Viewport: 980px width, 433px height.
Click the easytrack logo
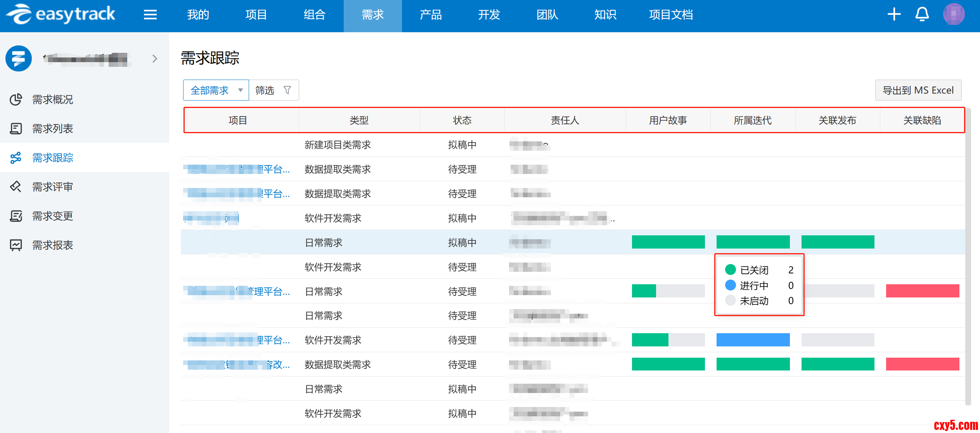click(x=61, y=14)
